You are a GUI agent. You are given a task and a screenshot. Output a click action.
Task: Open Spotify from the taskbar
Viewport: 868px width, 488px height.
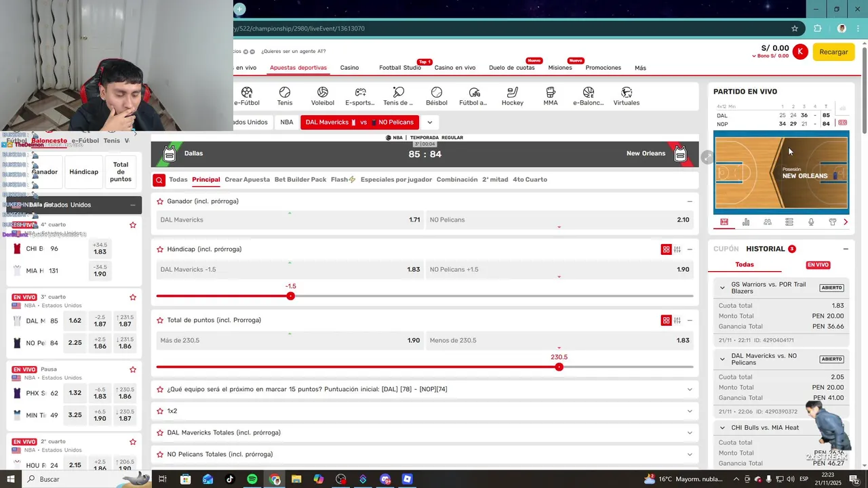pos(252,479)
